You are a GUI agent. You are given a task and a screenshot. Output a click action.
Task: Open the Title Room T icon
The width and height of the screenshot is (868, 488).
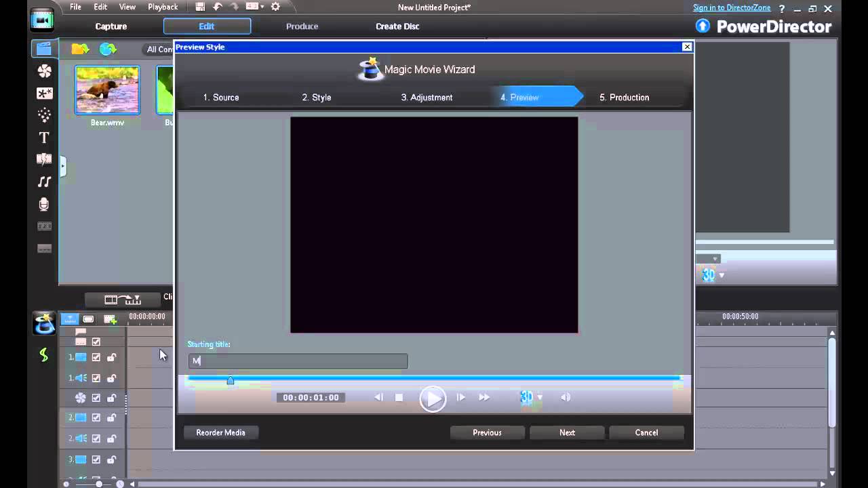[x=44, y=138]
